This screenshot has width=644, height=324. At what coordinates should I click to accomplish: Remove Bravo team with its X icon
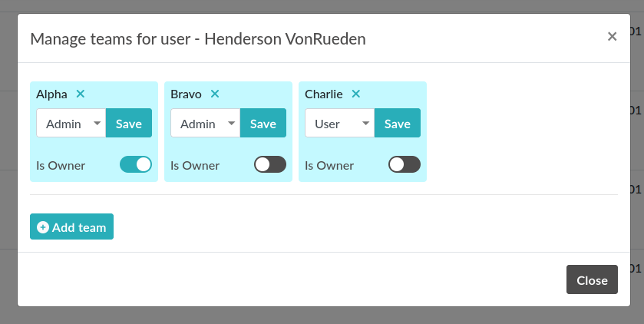pyautogui.click(x=215, y=94)
